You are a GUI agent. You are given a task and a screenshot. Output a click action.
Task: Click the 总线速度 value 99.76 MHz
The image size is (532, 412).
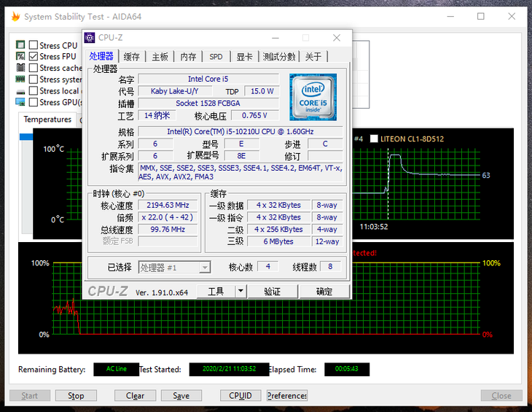click(x=168, y=230)
